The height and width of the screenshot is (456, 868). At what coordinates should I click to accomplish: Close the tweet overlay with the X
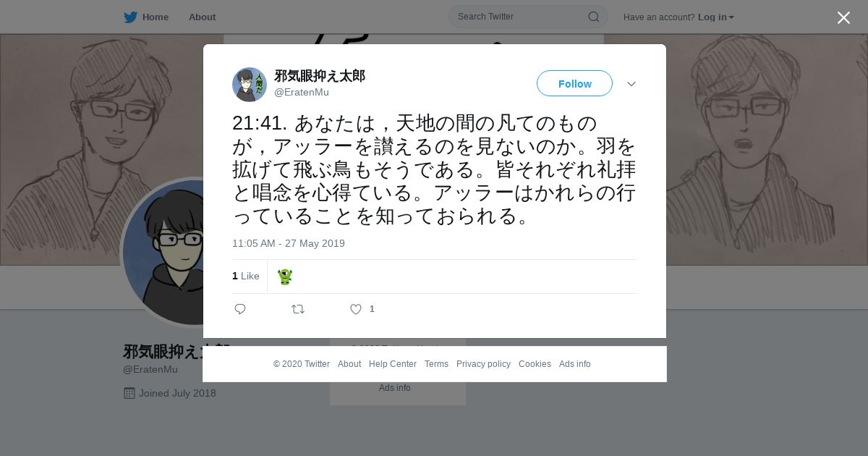(x=843, y=17)
